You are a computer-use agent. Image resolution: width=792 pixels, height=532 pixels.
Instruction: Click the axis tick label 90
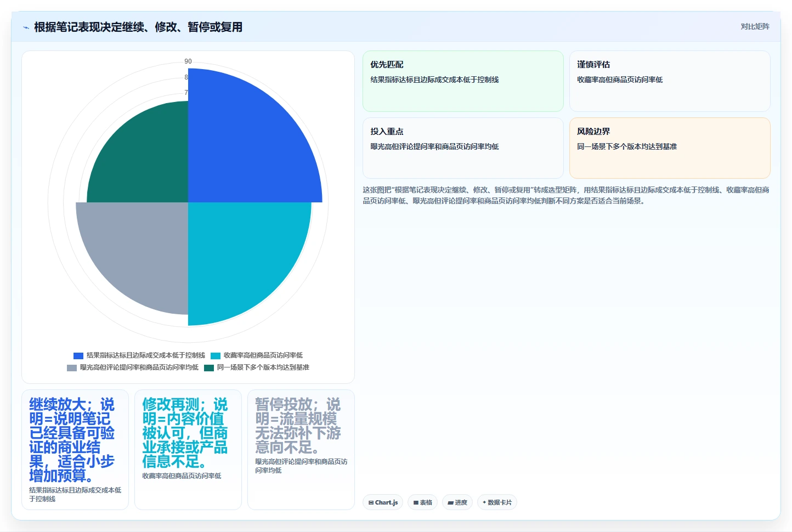[x=188, y=61]
